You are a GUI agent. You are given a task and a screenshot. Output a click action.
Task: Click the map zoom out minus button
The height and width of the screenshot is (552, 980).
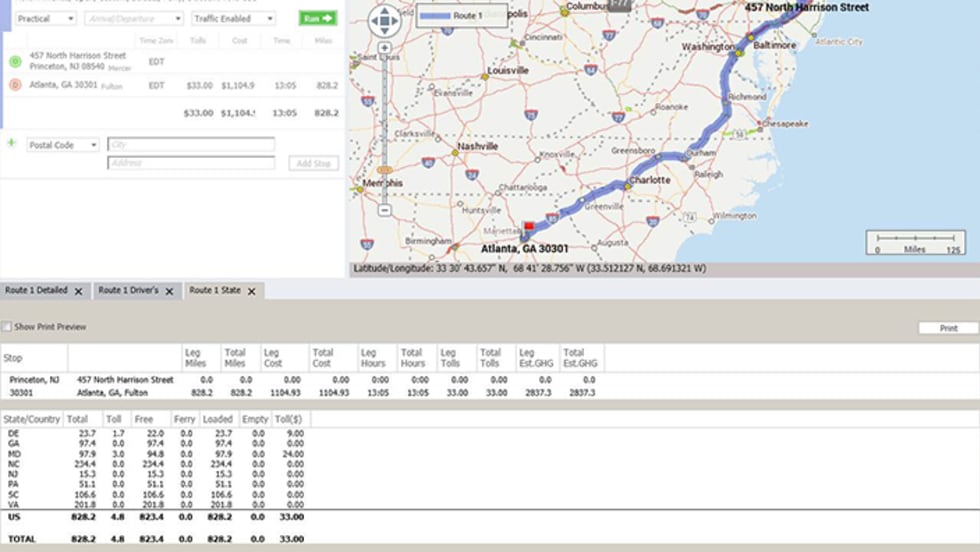[x=385, y=210]
